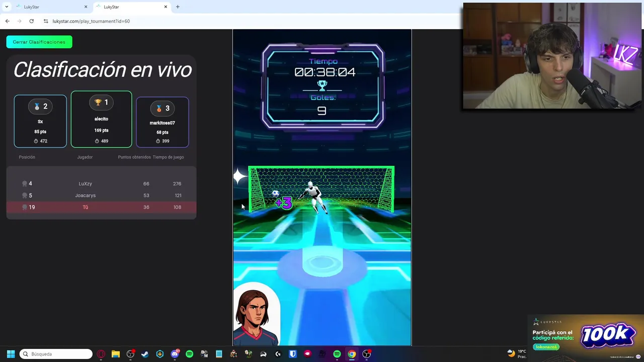
Task: Select third place card for markitoss07
Action: tap(163, 122)
